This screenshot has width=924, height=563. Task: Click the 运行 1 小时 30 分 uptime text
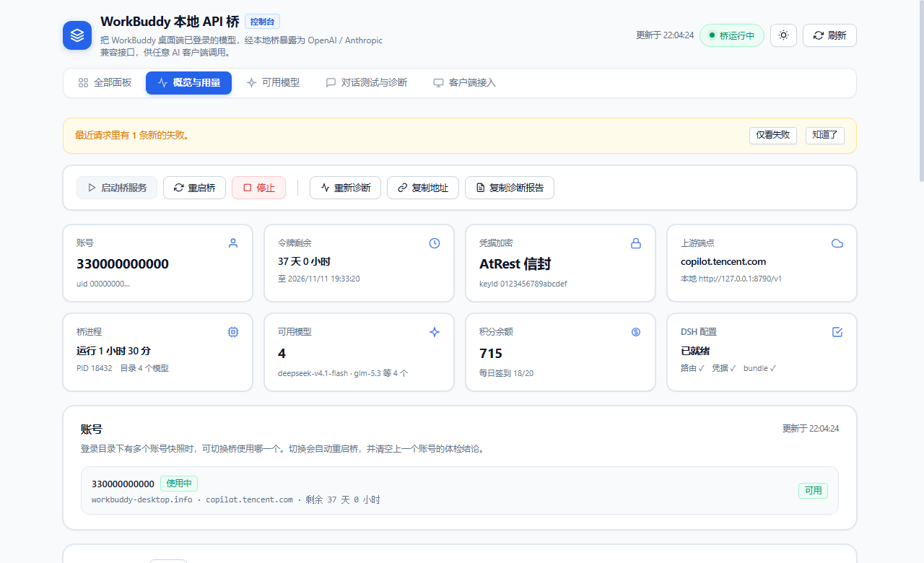(113, 351)
